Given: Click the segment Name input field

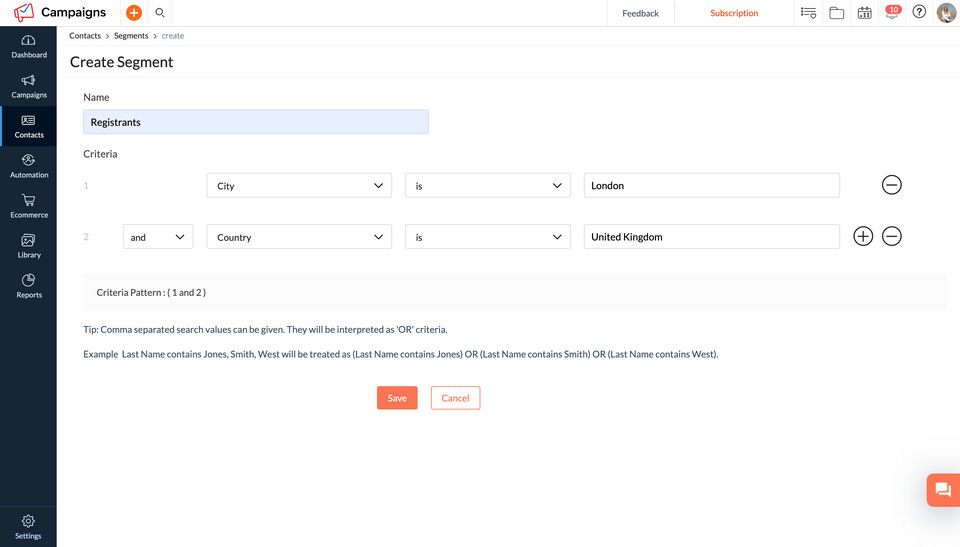Looking at the screenshot, I should pos(256,122).
